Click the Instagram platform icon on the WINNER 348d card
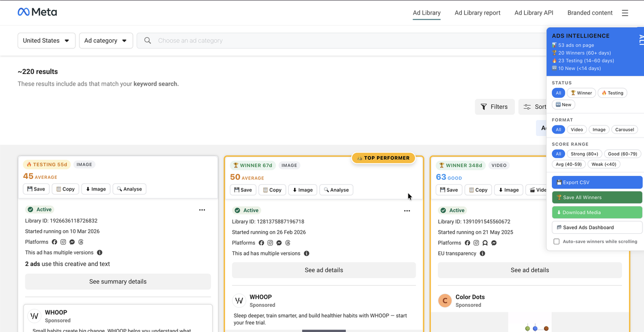Viewport: 644px width, 332px height. coord(476,243)
